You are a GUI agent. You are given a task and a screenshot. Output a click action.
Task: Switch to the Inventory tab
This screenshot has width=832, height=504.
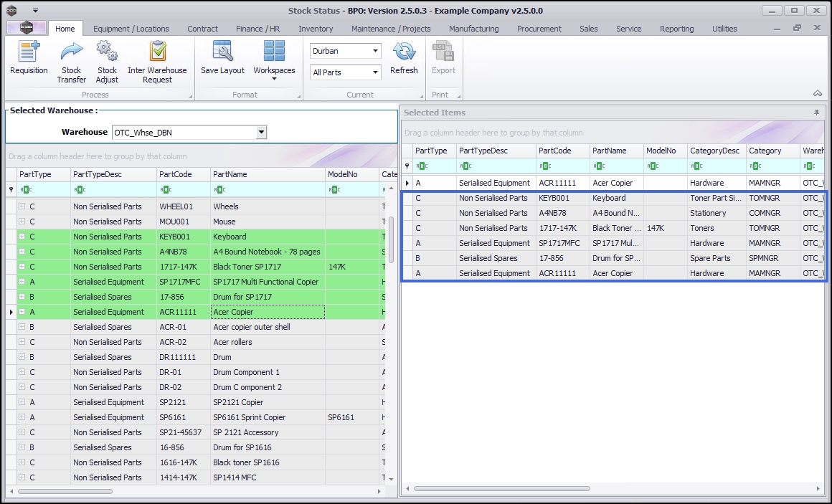click(x=316, y=29)
